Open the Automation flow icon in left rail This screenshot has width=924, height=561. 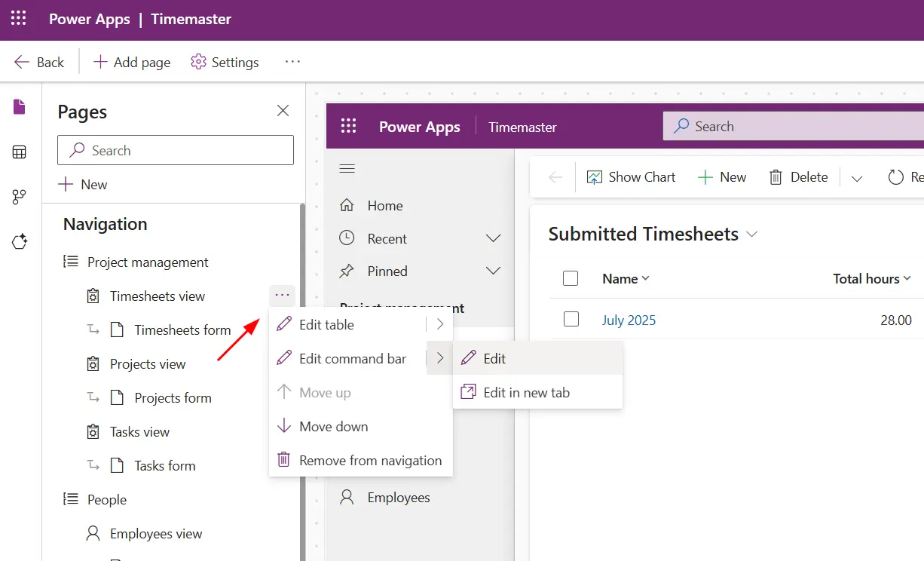point(20,197)
